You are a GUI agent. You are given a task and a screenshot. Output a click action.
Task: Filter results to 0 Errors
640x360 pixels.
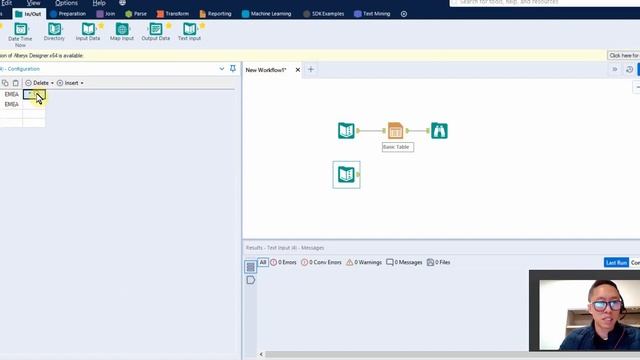(283, 262)
